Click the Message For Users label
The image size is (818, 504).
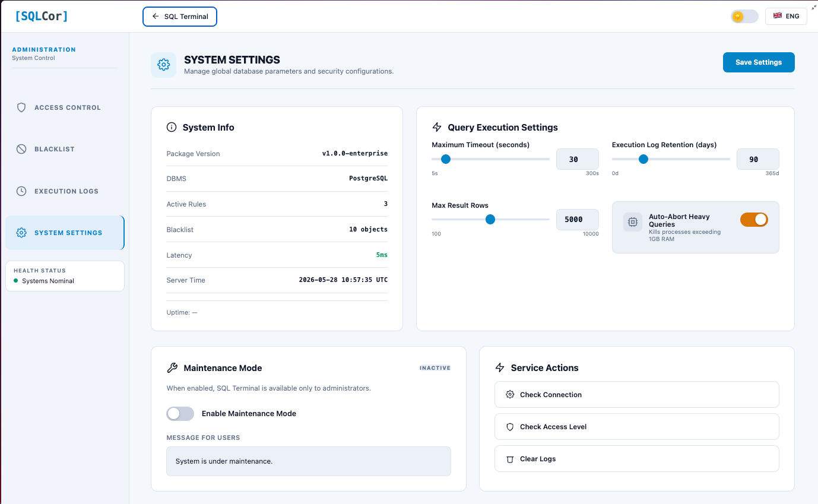tap(203, 438)
